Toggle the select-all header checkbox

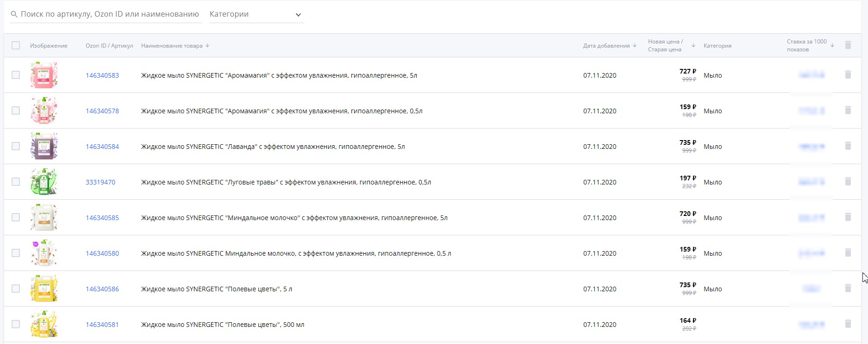16,45
